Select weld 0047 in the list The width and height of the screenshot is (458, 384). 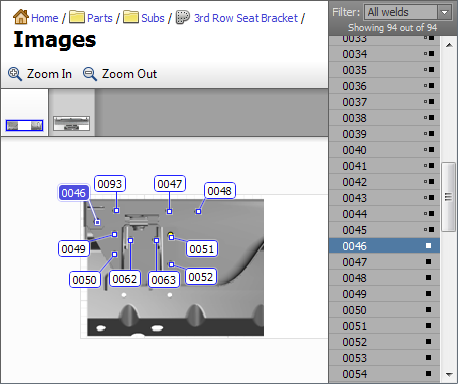coord(384,262)
